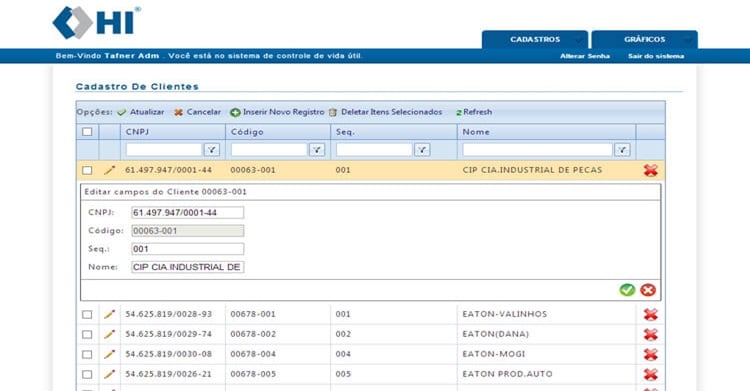This screenshot has width=750, height=391.
Task: Click the HI logo
Action: [x=96, y=22]
